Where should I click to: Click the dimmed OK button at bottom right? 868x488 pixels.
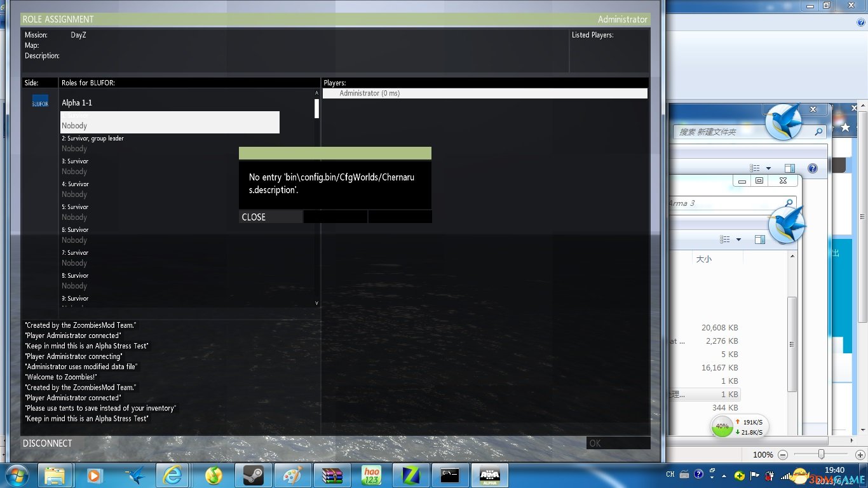click(x=618, y=443)
